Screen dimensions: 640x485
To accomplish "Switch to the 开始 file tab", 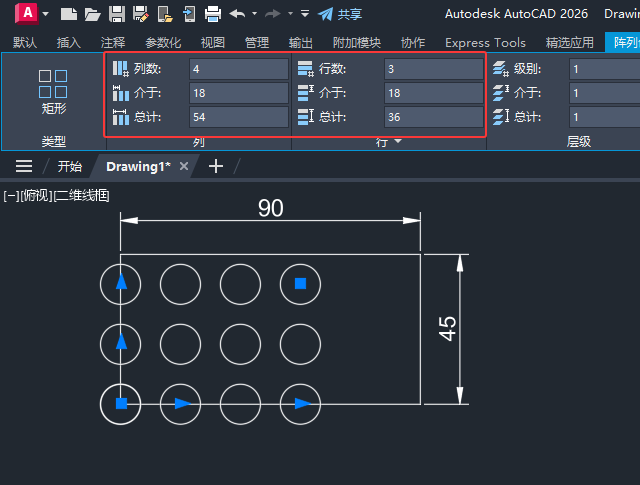I will click(x=69, y=166).
